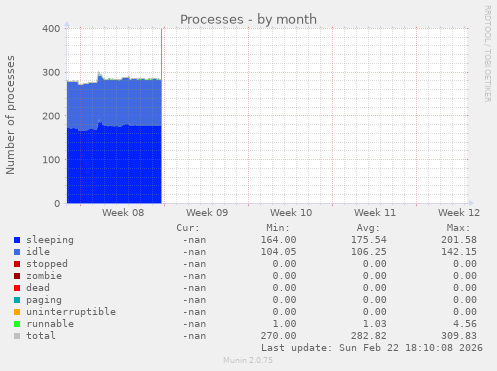Click the y-axis label 300
The height and width of the screenshot is (371, 497).
point(51,72)
